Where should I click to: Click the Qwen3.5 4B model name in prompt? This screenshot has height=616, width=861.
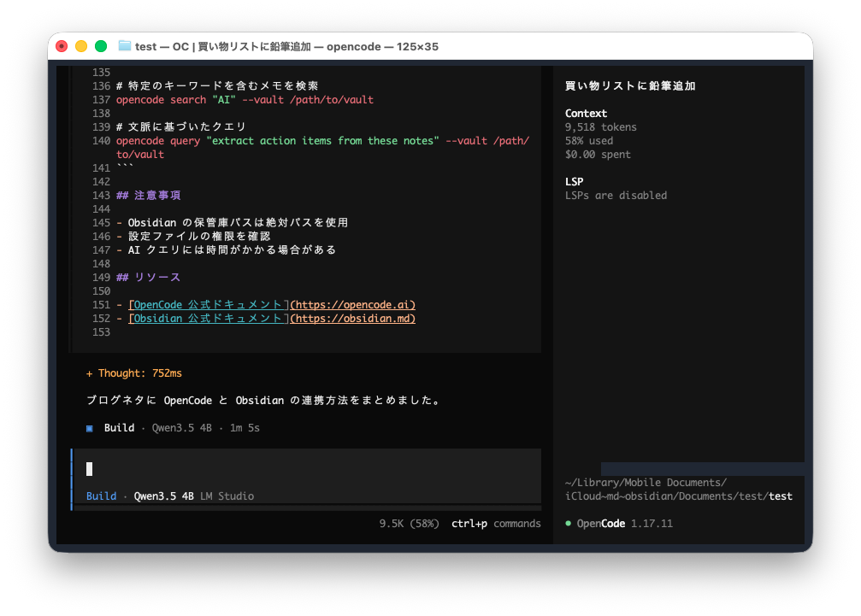pyautogui.click(x=163, y=496)
